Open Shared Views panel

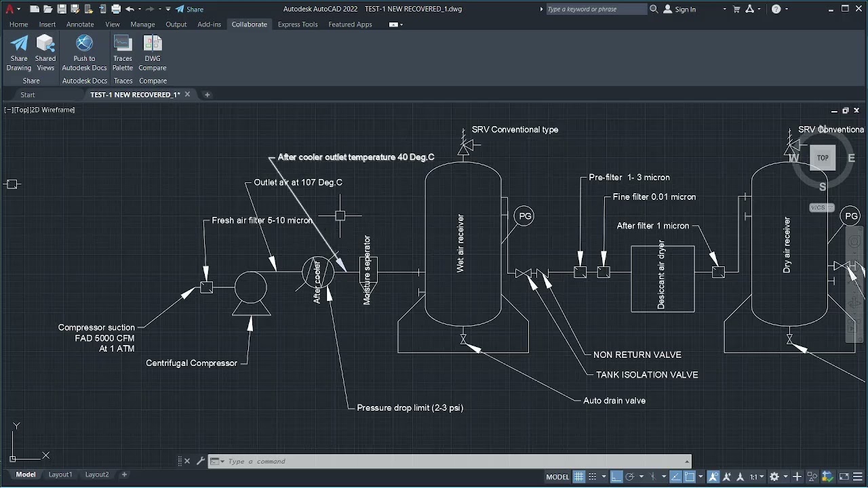tap(45, 53)
